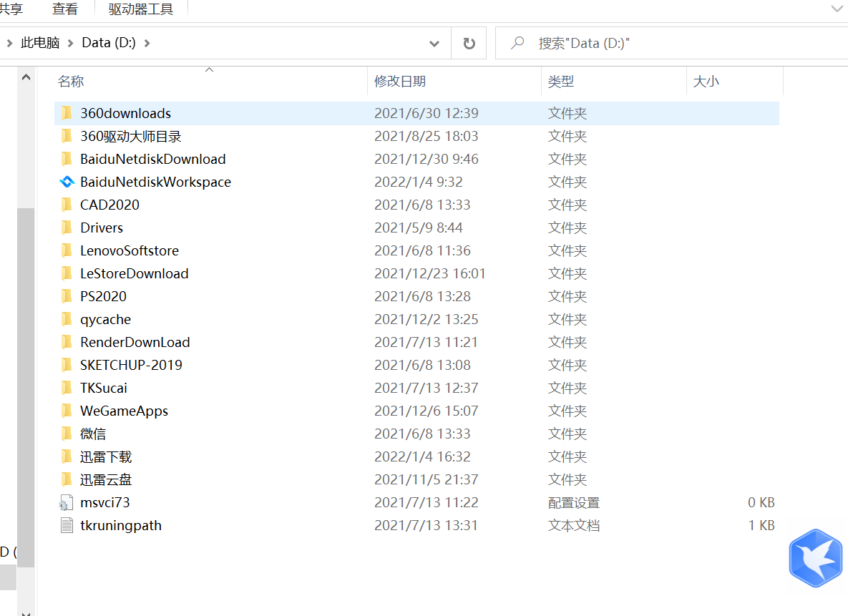Sort files by 修改日期 column header
Viewport: 848px width, 616px height.
coord(400,82)
